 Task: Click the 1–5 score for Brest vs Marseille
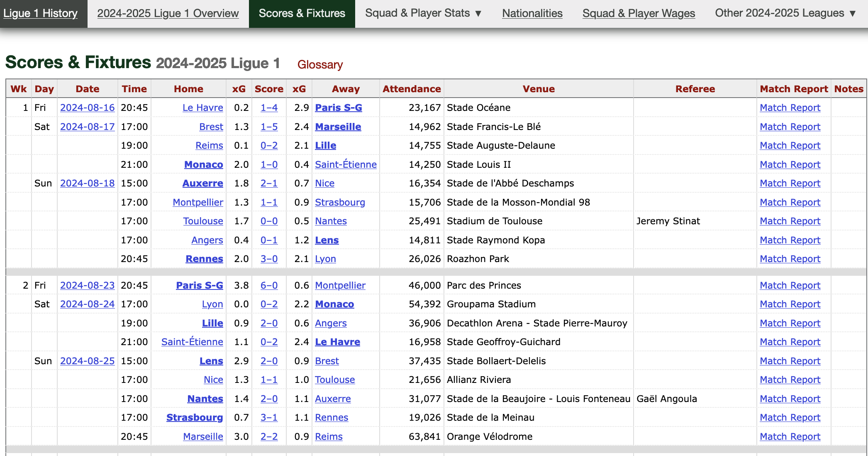click(269, 127)
